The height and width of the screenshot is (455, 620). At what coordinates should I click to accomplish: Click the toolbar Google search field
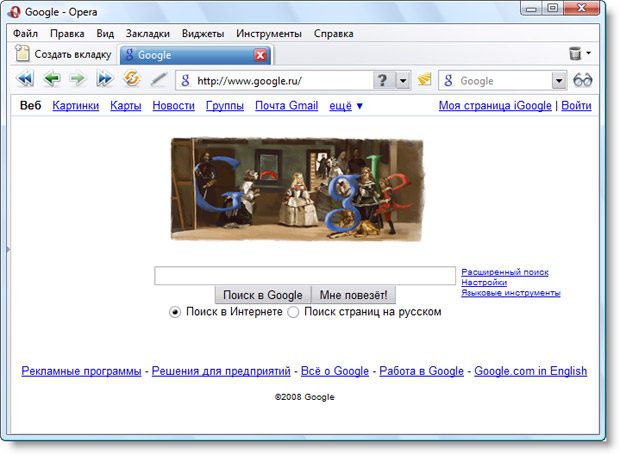503,81
